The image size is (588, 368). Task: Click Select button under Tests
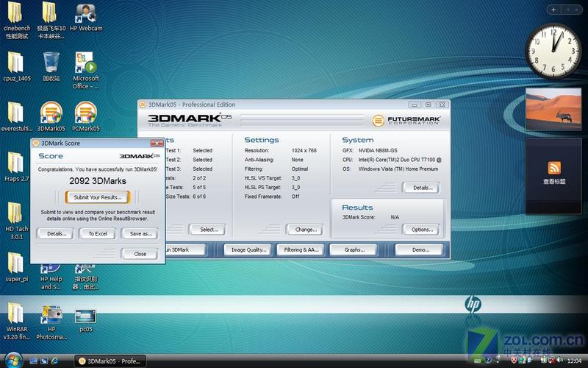209,230
